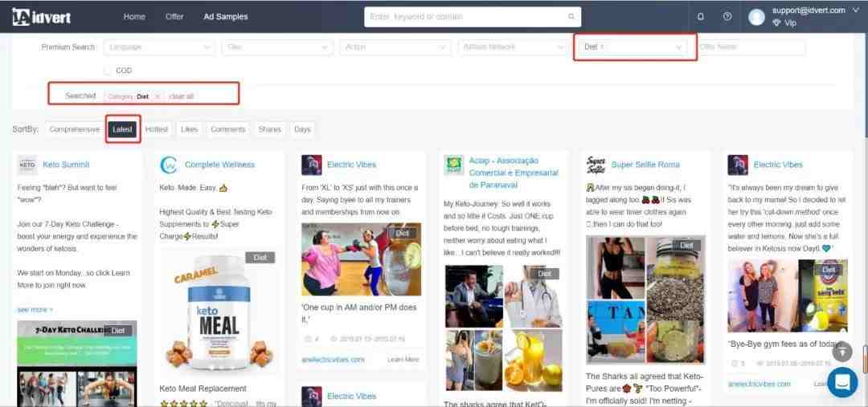The height and width of the screenshot is (407, 868).
Task: Sort by Latest
Action: pos(122,129)
